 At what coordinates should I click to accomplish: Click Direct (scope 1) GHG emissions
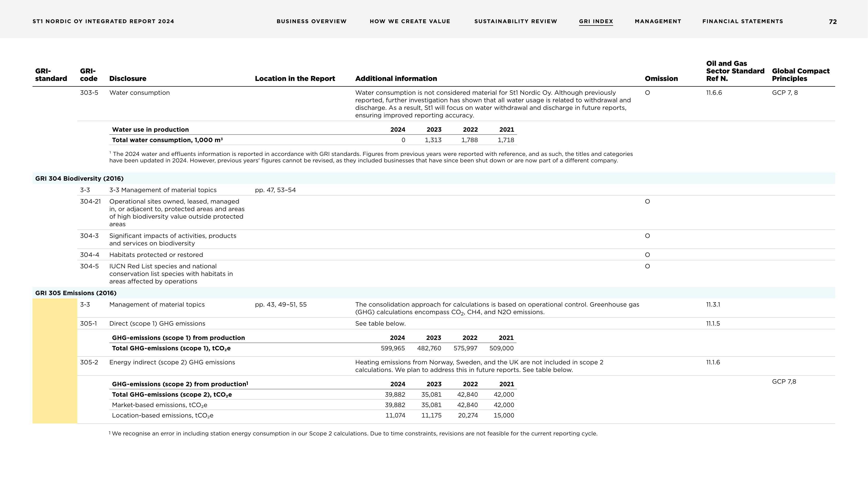click(x=157, y=324)
